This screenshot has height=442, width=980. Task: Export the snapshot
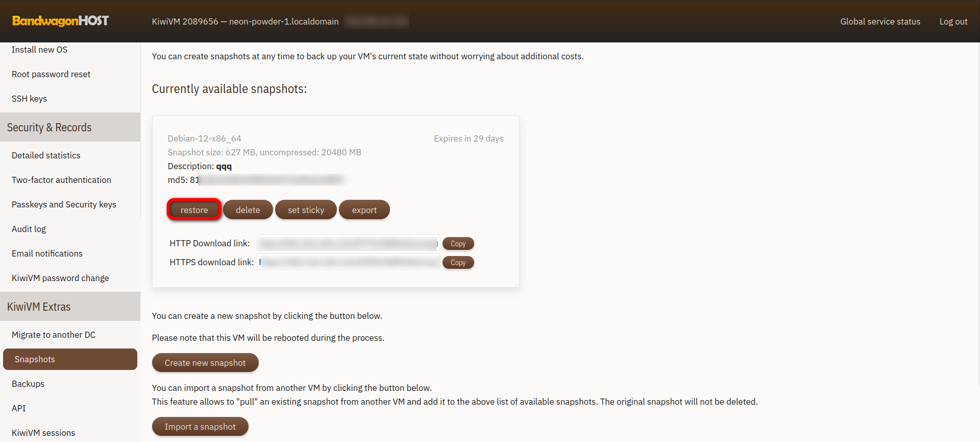tap(364, 210)
